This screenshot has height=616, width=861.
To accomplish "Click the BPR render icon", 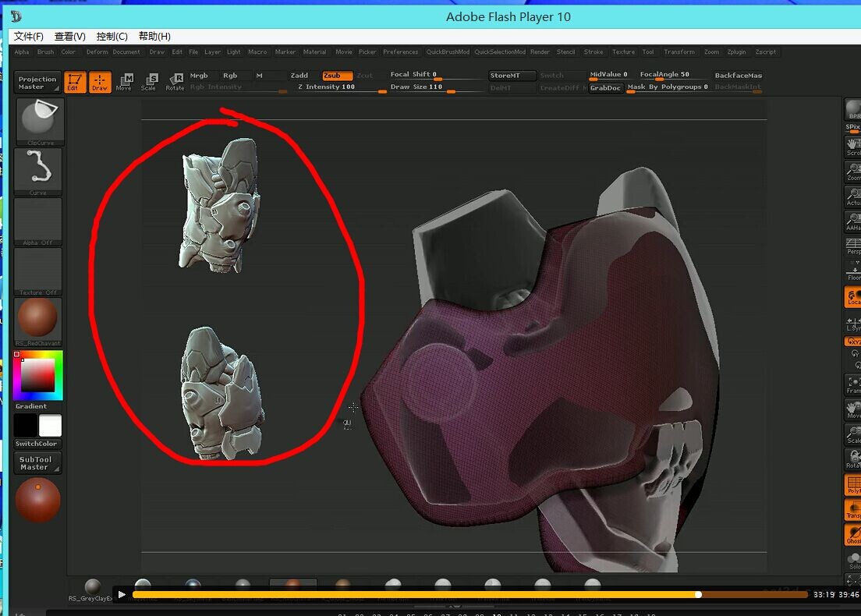I will [852, 108].
